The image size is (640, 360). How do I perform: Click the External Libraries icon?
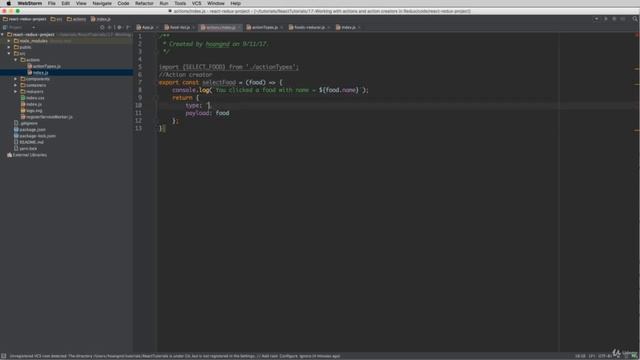coord(9,155)
